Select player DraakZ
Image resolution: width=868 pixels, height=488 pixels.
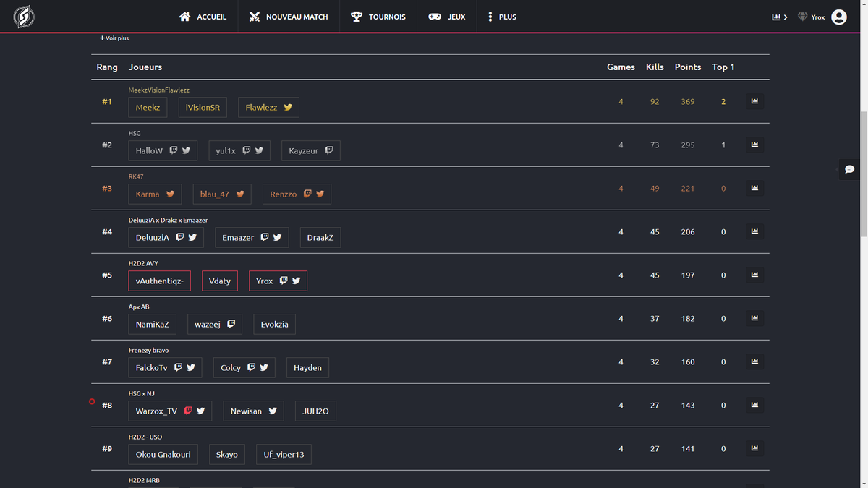pos(320,237)
